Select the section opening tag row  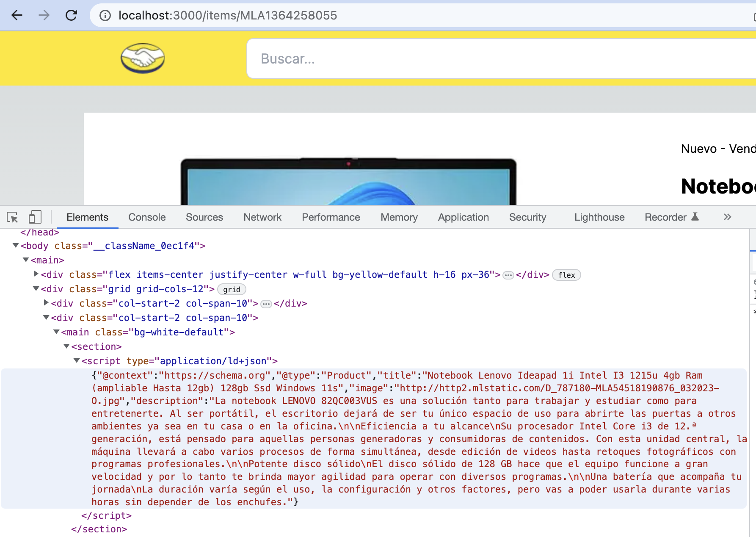[97, 346]
